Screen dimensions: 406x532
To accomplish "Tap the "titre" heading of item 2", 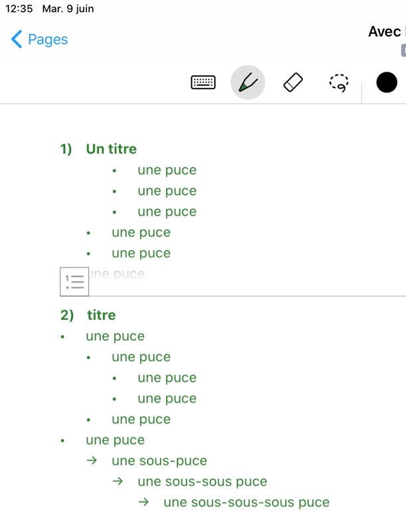I will coord(101,315).
